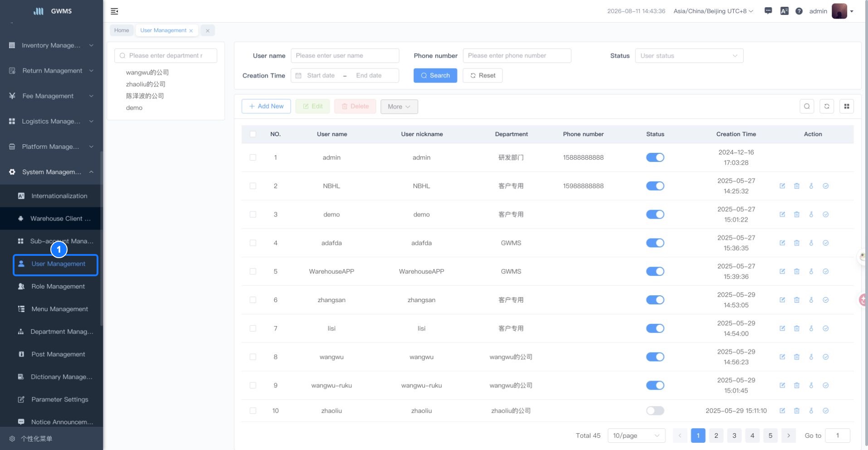Focus the Phone number search field
Viewport: 868px width, 450px height.
(517, 56)
